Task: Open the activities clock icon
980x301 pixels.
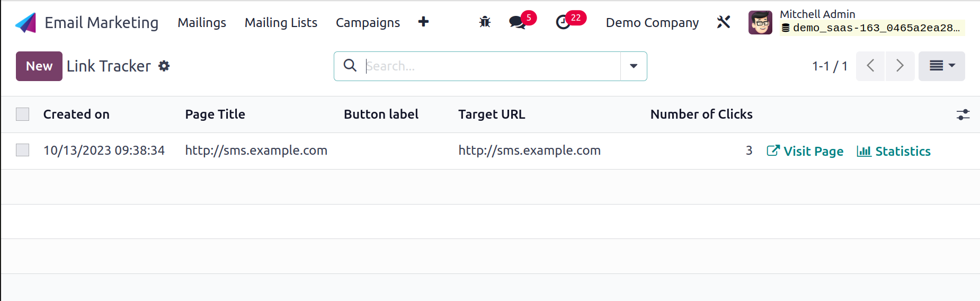Action: point(563,22)
